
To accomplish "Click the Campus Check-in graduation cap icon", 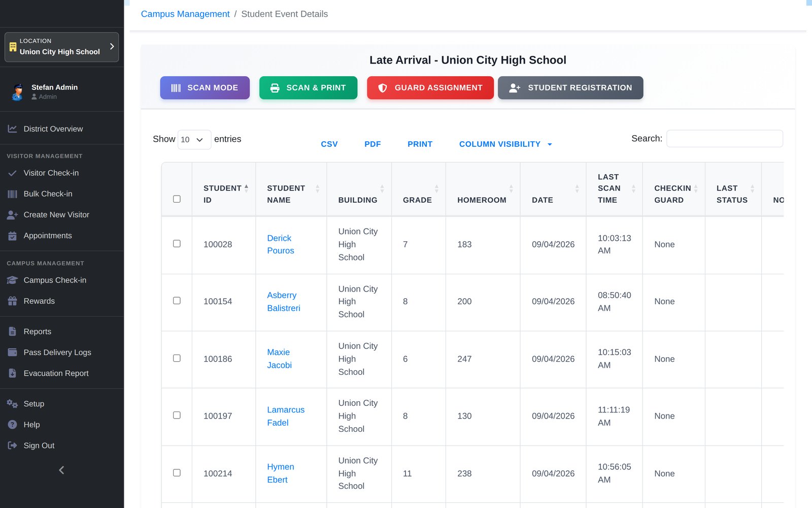I will (12, 280).
